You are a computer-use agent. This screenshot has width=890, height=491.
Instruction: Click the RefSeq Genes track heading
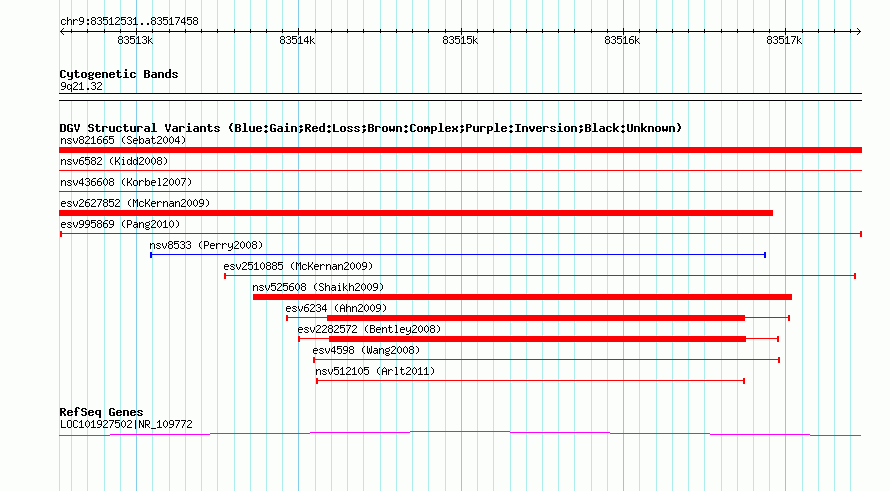click(x=101, y=412)
